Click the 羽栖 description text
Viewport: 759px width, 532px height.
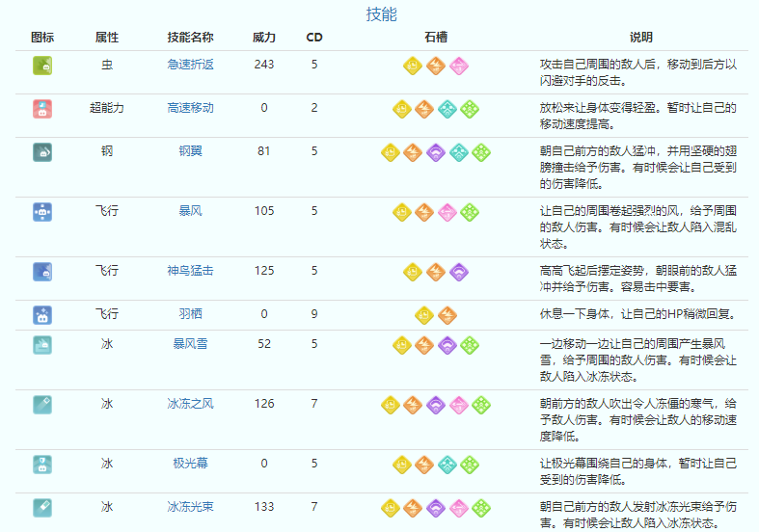(x=638, y=314)
